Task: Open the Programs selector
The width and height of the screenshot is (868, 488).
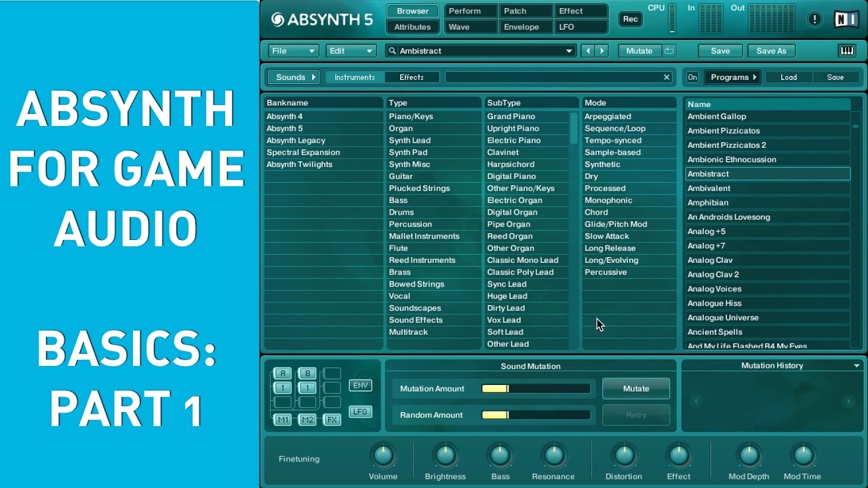Action: click(x=732, y=77)
